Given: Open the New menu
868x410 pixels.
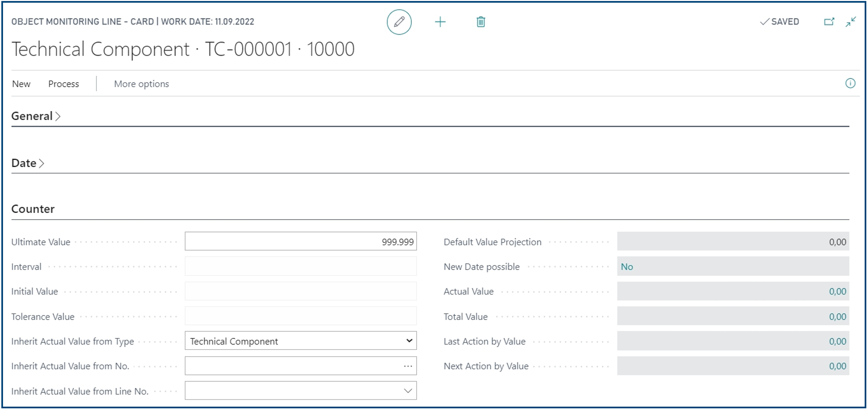Looking at the screenshot, I should [x=21, y=84].
